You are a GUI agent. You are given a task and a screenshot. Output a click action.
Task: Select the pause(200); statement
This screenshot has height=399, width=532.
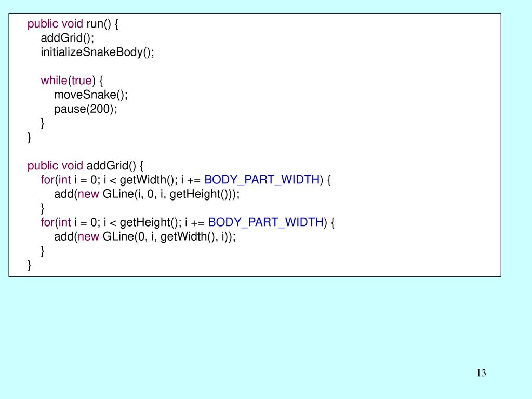[86, 109]
